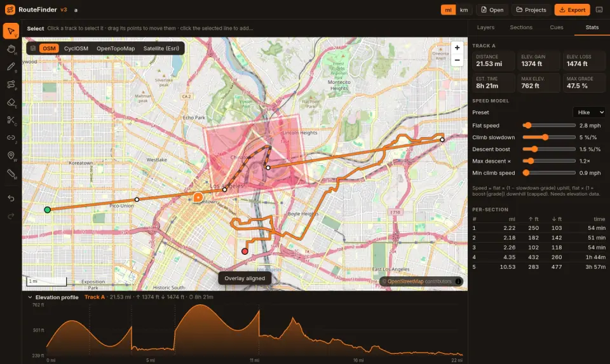The width and height of the screenshot is (610, 364).
Task: Select per-section row 5 with 10.53 mi
Action: 539,267
